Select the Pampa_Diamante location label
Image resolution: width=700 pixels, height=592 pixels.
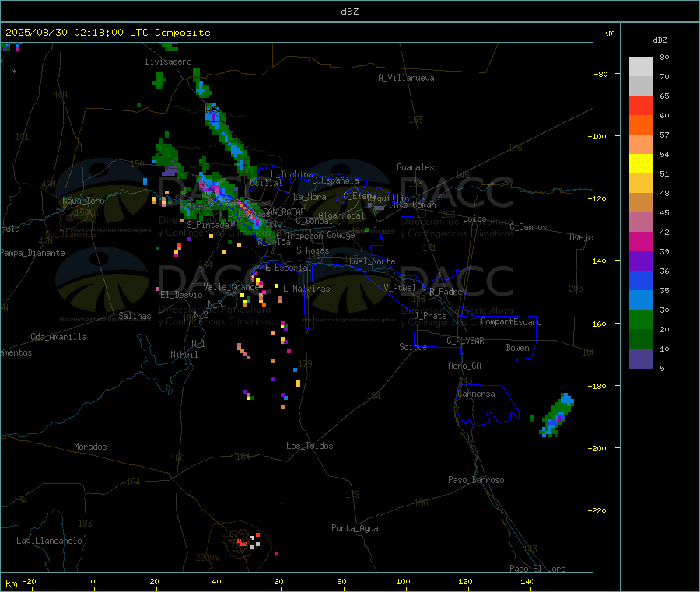point(33,253)
